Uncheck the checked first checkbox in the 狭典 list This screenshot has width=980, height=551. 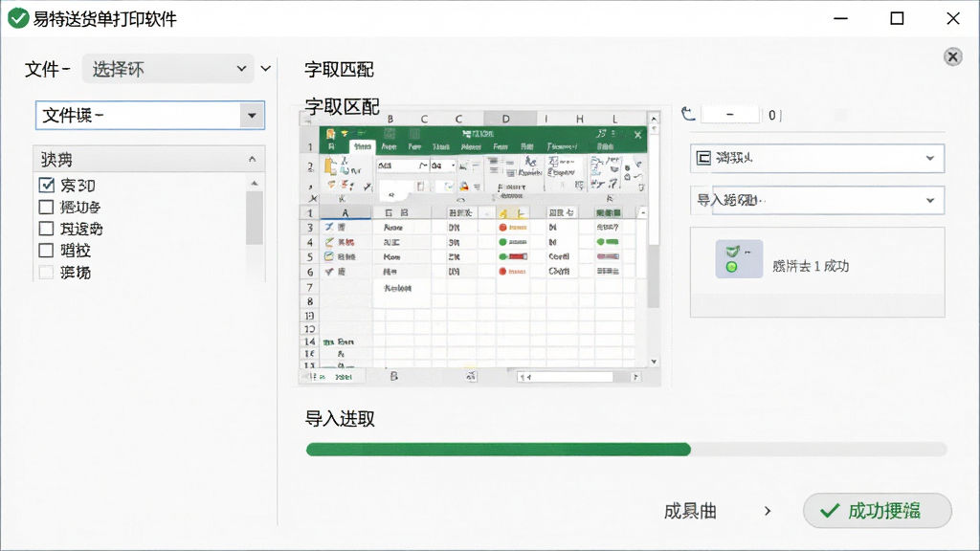click(46, 185)
